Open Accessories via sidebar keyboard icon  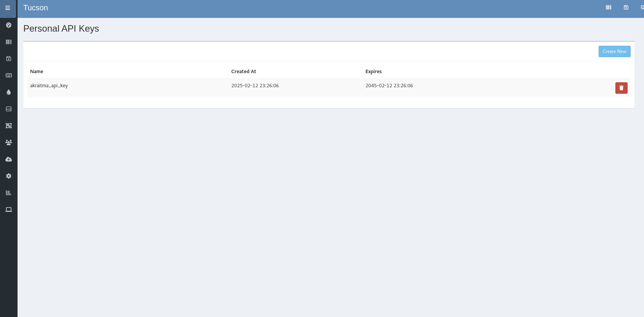pos(8,75)
